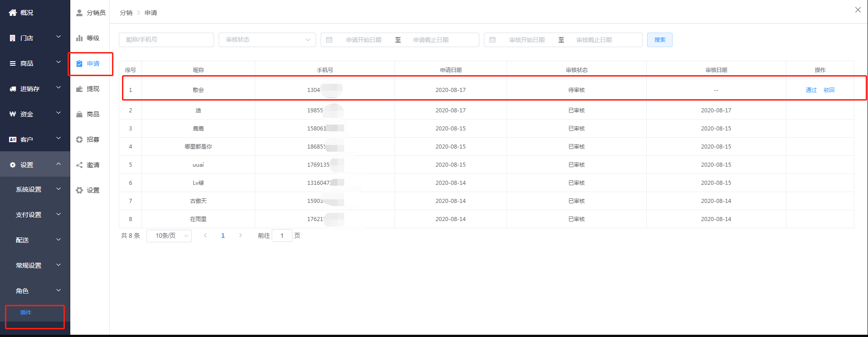Image resolution: width=868 pixels, height=337 pixels.
Task: Click the 申请 breadcrumb
Action: [151, 13]
